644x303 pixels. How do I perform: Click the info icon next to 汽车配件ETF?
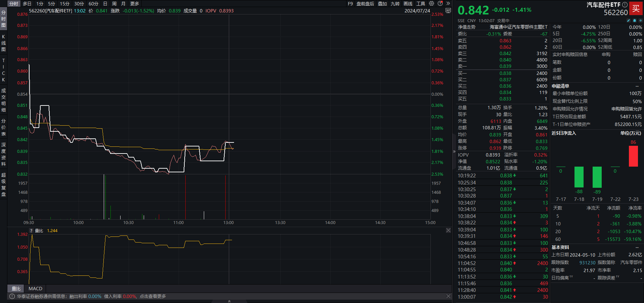(x=625, y=5)
